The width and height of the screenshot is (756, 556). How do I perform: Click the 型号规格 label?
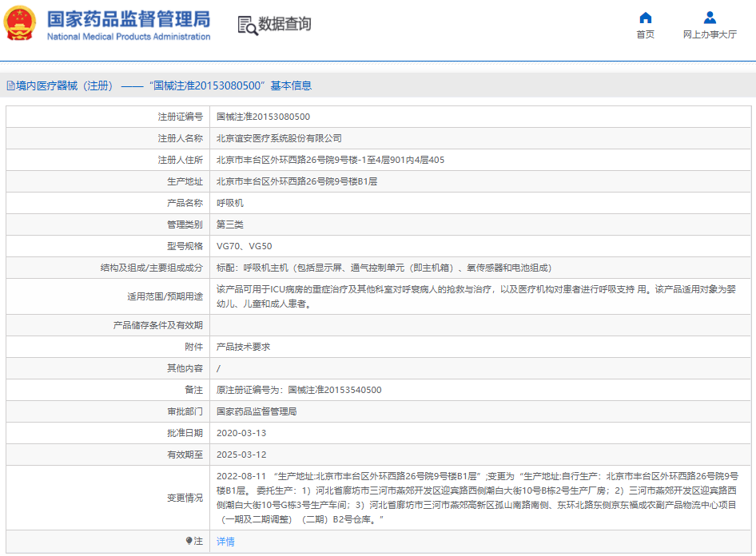[x=185, y=246]
